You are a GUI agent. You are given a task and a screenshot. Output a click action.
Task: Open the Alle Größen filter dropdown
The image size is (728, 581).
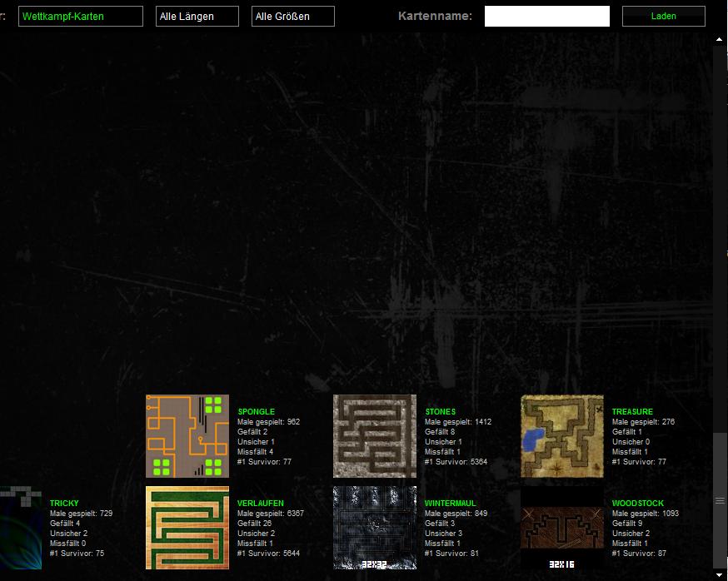pos(293,17)
